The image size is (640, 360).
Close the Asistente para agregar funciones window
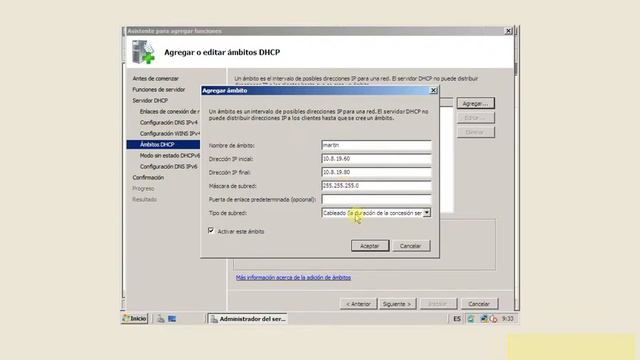click(508, 31)
